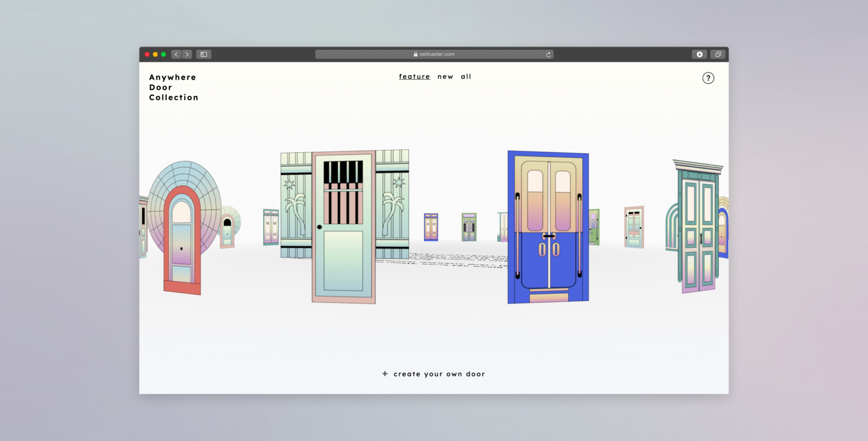Pick the teal paneled door with cornice

point(697,229)
